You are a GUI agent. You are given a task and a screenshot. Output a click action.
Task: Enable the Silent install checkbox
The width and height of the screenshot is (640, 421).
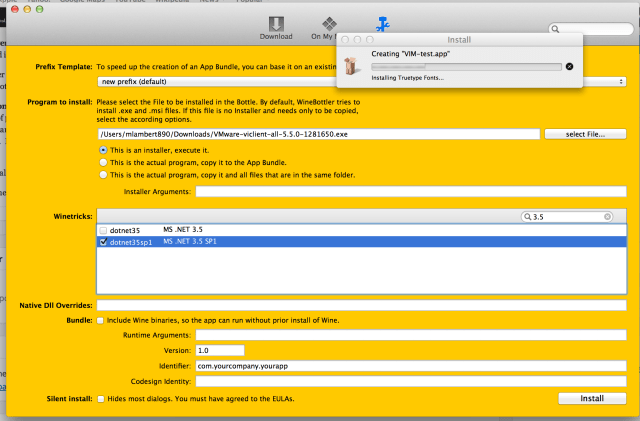[x=101, y=399]
